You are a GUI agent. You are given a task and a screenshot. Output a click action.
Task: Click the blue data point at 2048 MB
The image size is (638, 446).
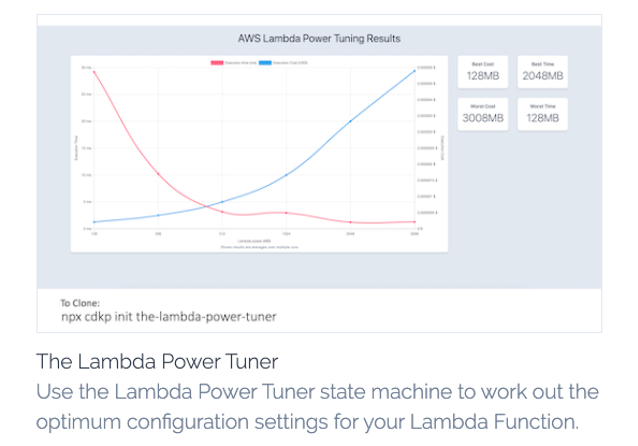[350, 121]
